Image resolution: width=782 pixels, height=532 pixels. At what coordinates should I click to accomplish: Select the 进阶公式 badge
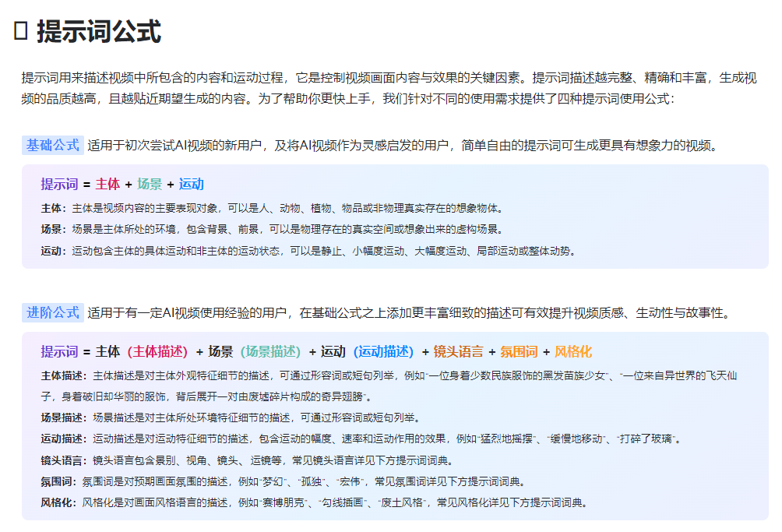(51, 312)
